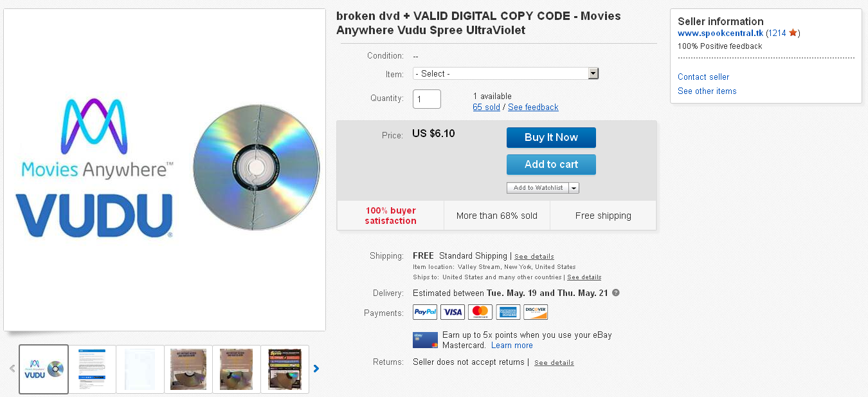868x397 pixels.
Task: Click the Add to cart button
Action: [x=551, y=165]
